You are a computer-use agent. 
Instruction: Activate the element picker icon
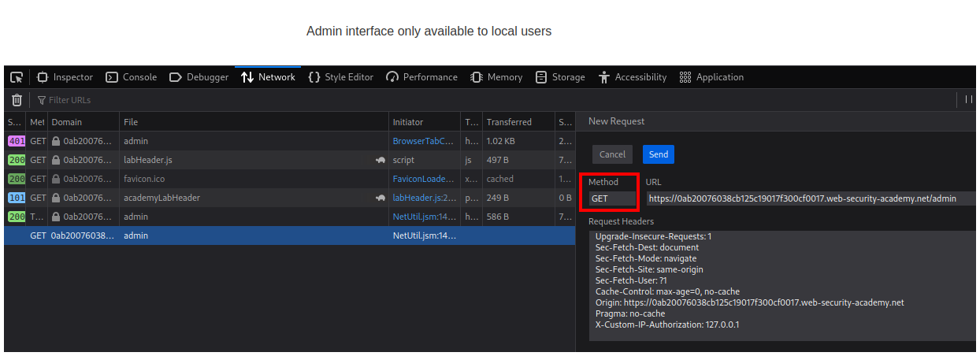(x=17, y=77)
